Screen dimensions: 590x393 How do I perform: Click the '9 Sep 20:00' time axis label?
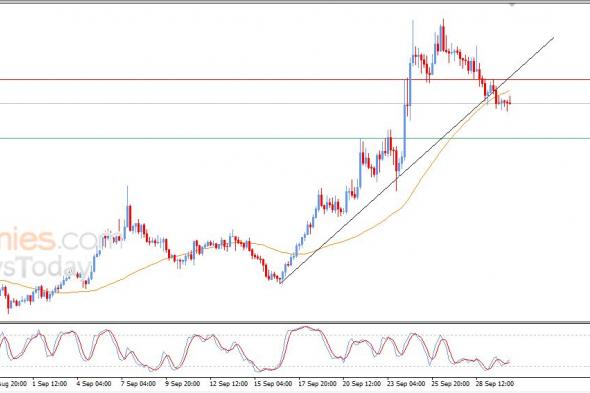coord(182,384)
